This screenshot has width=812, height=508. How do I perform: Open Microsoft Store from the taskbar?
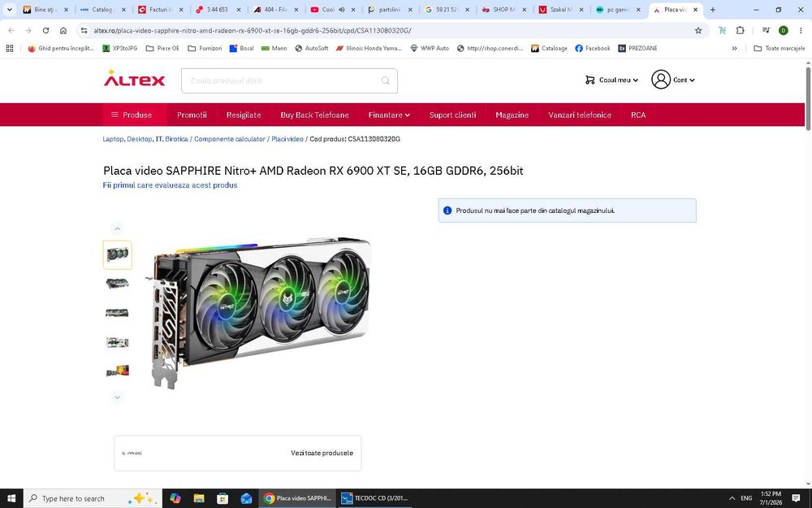(222, 498)
